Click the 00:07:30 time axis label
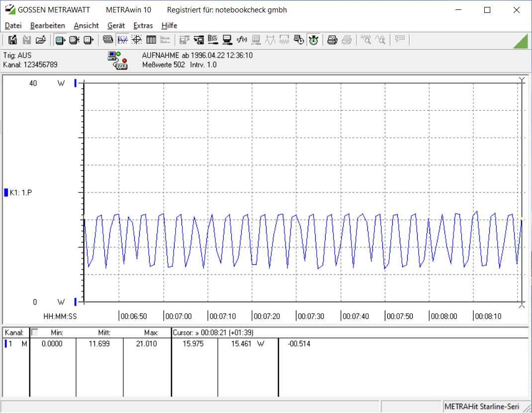Viewport: 532px width, 413px height. [310, 316]
